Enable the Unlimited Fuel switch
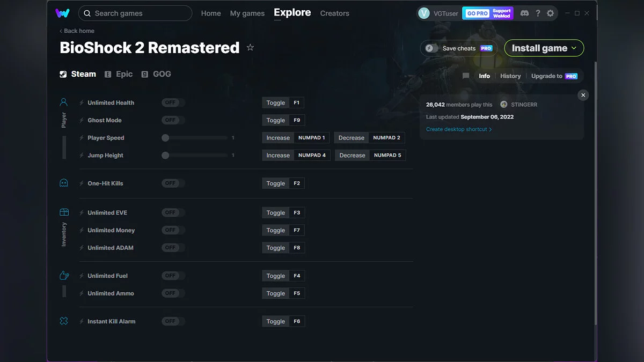Viewport: 644px width, 362px height. click(x=173, y=276)
